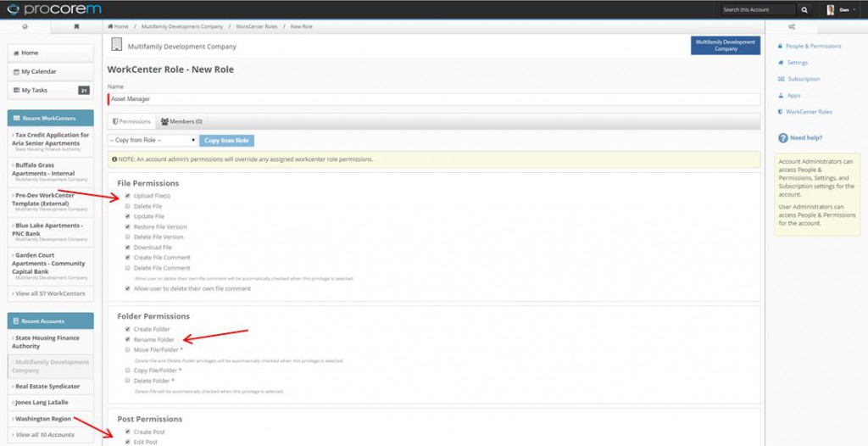The image size is (868, 446).
Task: Click the Apps icon in right panel
Action: pos(780,95)
